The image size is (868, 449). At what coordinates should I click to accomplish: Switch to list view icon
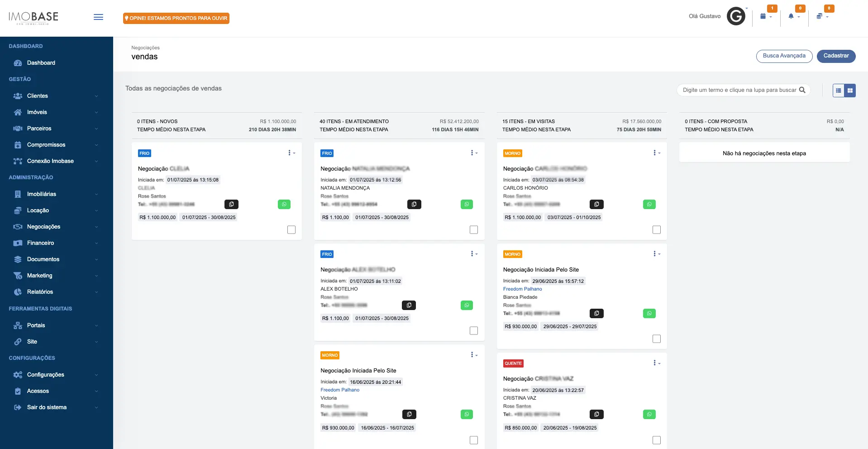pyautogui.click(x=839, y=91)
